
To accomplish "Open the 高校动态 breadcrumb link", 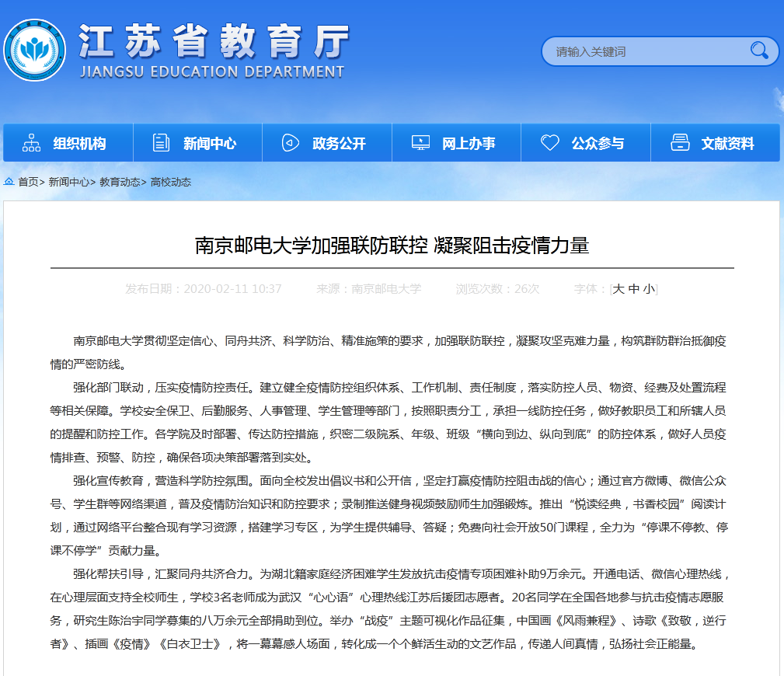I will pyautogui.click(x=171, y=182).
